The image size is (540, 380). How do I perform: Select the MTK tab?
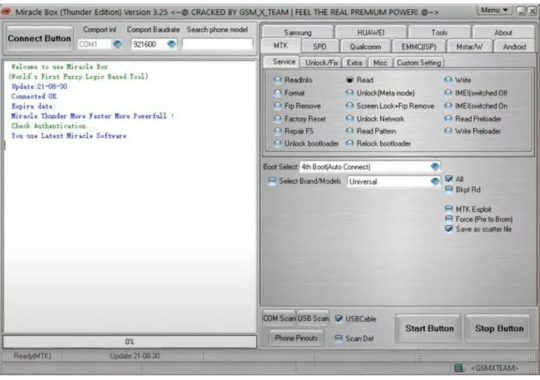281,45
